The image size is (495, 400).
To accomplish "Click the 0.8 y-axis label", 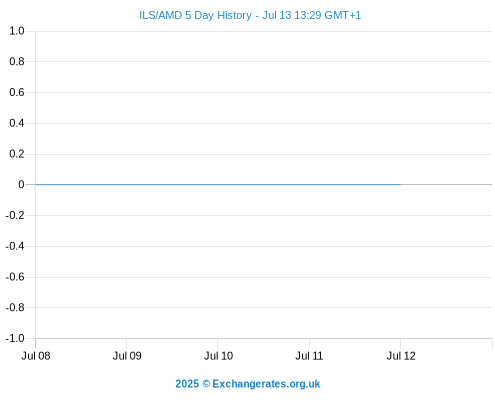I will pos(17,61).
